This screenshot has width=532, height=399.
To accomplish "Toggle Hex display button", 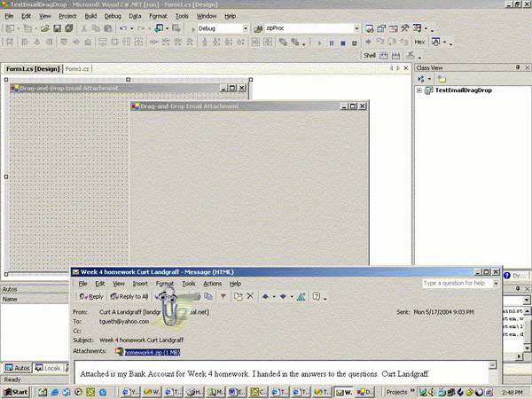I will coord(419,42).
